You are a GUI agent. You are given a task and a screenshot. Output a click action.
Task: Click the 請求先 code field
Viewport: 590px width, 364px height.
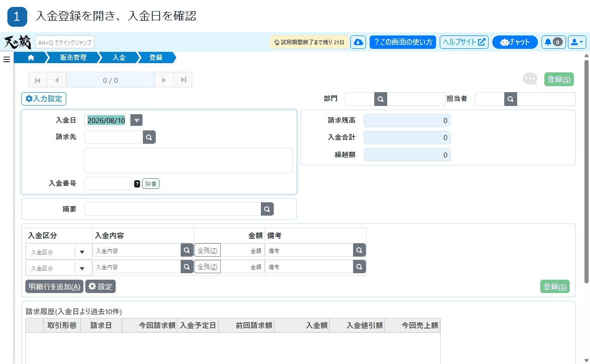pos(114,137)
